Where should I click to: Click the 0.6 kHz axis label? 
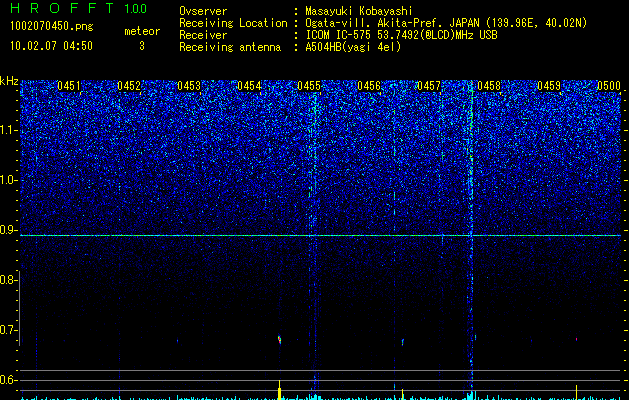pyautogui.click(x=8, y=380)
